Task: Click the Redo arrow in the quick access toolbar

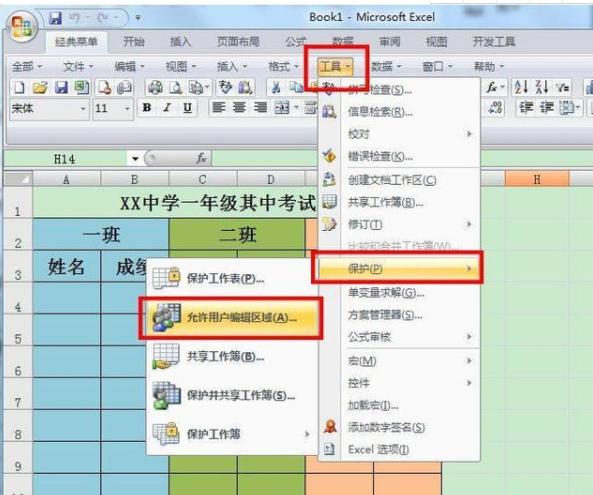Action: pos(102,17)
